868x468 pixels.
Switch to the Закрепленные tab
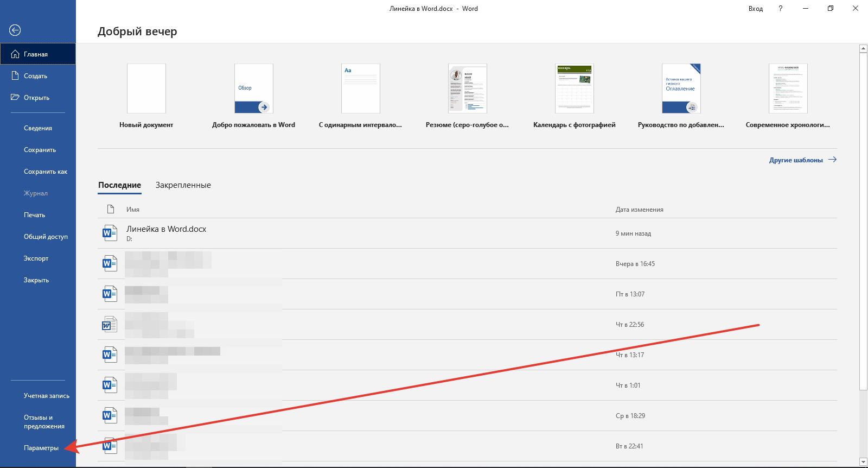coord(183,185)
